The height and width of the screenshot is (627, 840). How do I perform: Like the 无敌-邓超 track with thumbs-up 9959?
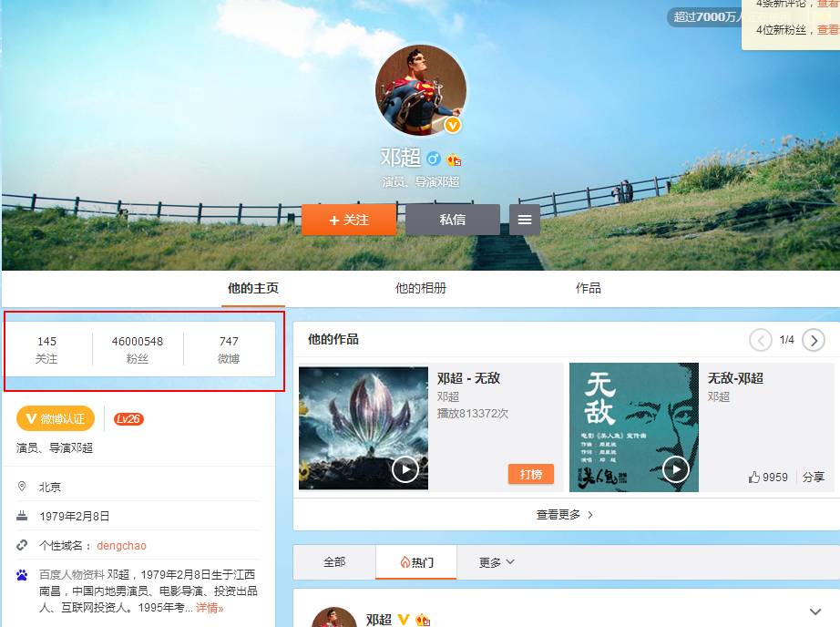tap(768, 477)
